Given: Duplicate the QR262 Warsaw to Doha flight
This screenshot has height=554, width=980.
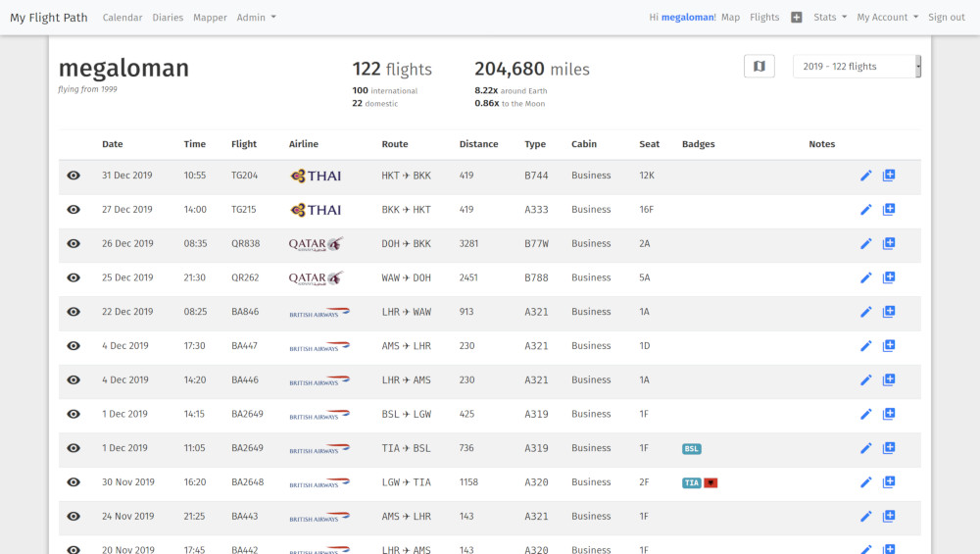Looking at the screenshot, I should point(889,277).
